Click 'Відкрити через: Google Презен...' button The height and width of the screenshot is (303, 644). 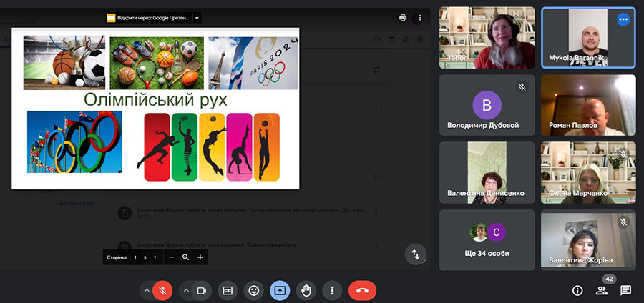pyautogui.click(x=149, y=18)
